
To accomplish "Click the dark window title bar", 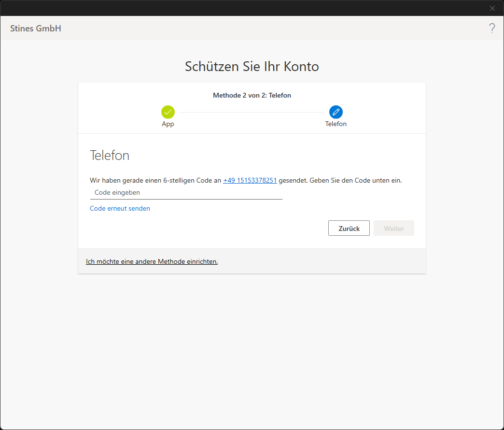I will click(x=241, y=8).
